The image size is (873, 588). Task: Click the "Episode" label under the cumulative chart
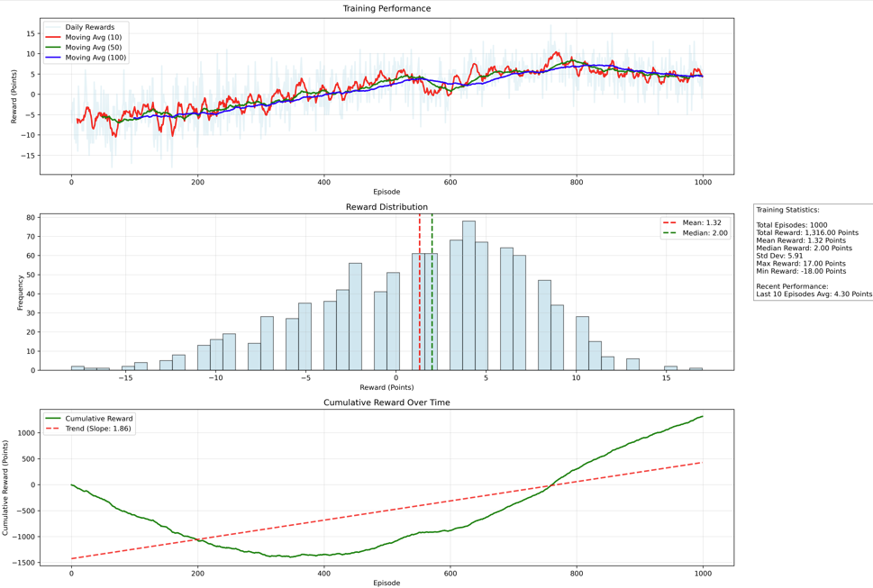[x=386, y=583]
